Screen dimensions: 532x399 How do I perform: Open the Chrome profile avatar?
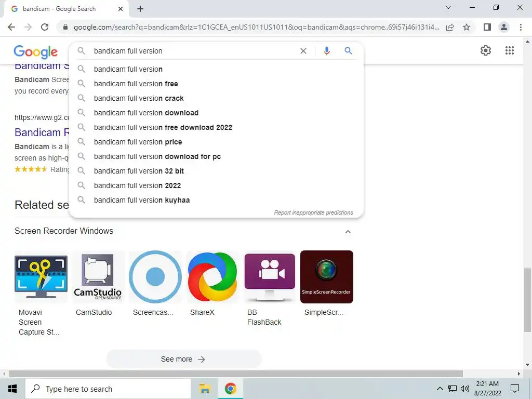coord(504,27)
